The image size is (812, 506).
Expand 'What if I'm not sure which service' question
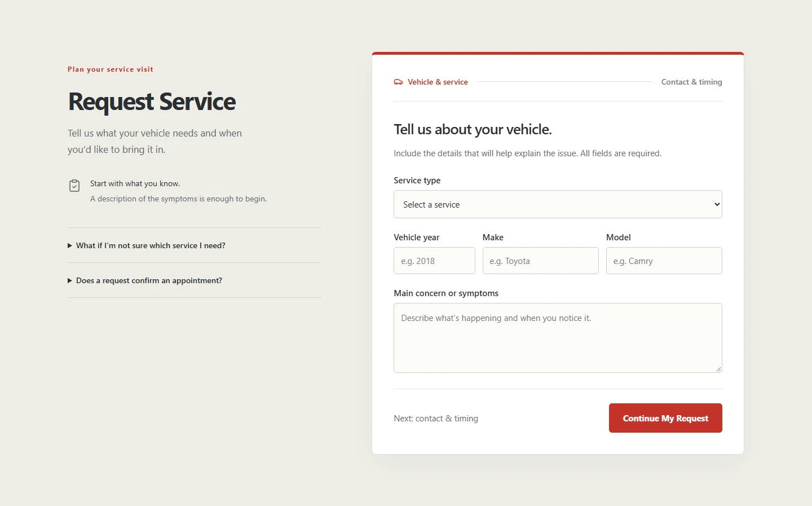coord(194,245)
